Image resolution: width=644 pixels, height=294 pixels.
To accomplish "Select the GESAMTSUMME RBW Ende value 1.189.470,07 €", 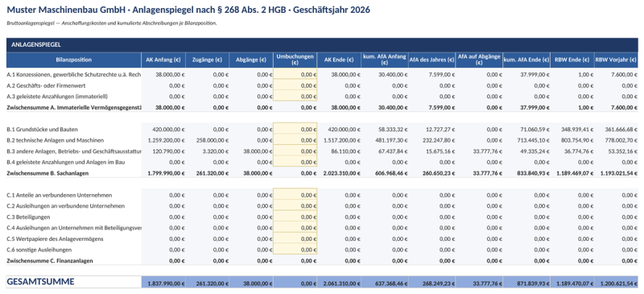I will (573, 283).
